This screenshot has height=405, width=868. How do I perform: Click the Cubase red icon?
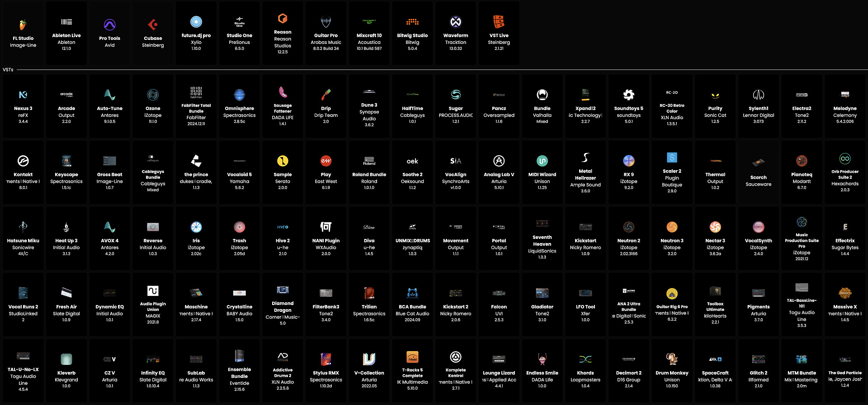tap(153, 25)
